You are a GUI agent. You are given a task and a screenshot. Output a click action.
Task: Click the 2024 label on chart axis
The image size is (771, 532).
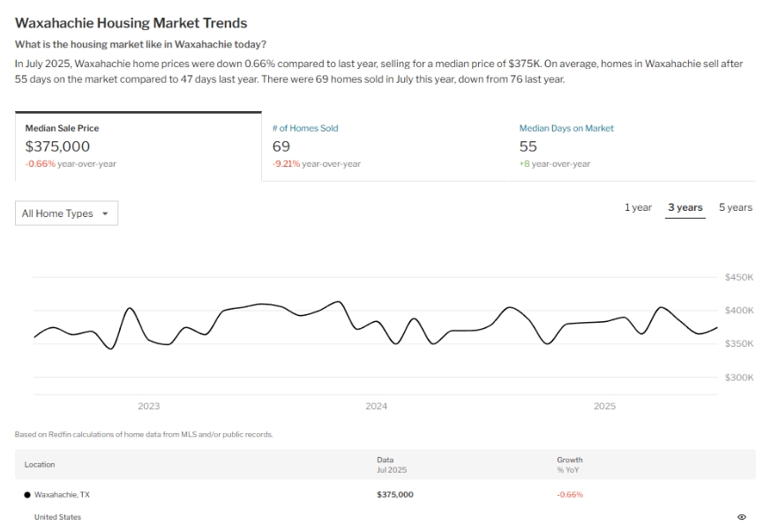coord(377,407)
